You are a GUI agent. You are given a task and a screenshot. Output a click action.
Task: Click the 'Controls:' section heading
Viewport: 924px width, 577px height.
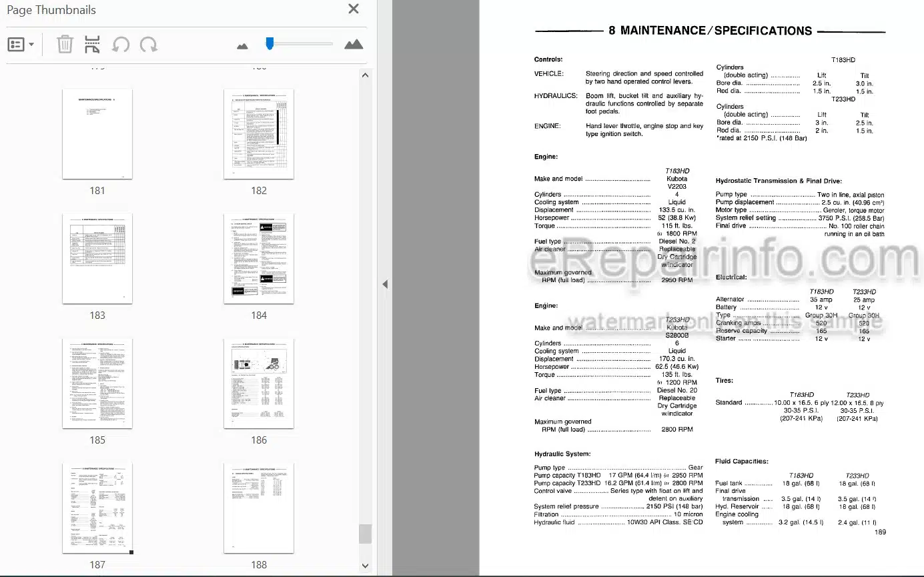tap(548, 59)
